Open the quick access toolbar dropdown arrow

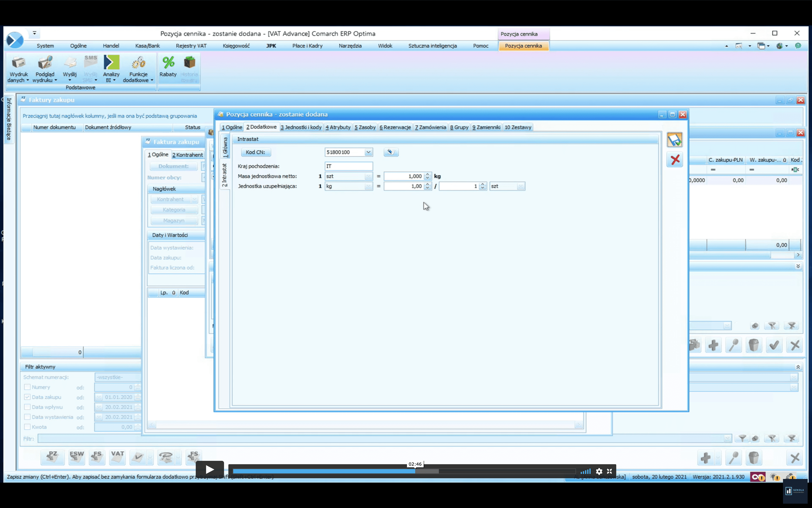34,33
